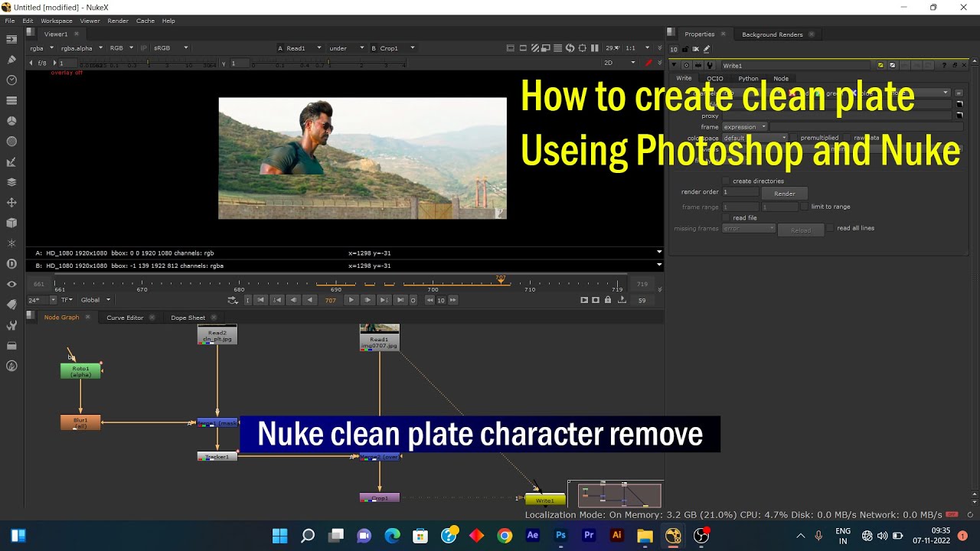Pause viewer updates with the pause icon
This screenshot has height=551, width=980.
tap(594, 48)
